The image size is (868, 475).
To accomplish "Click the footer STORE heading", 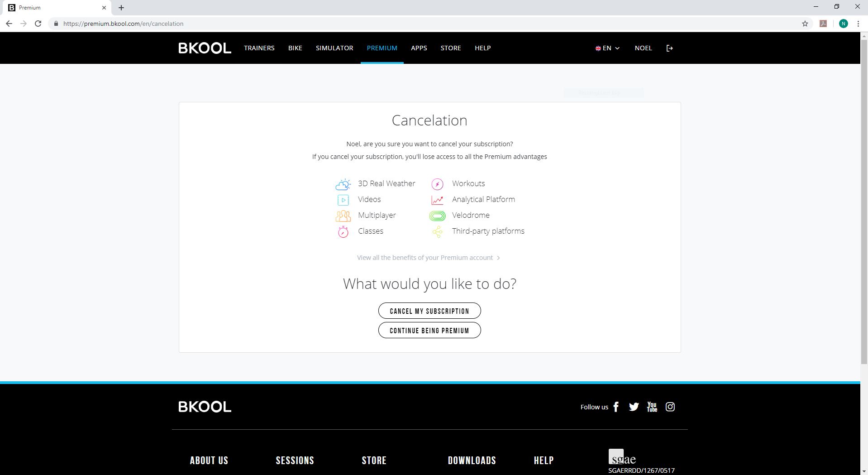I will [x=374, y=461].
